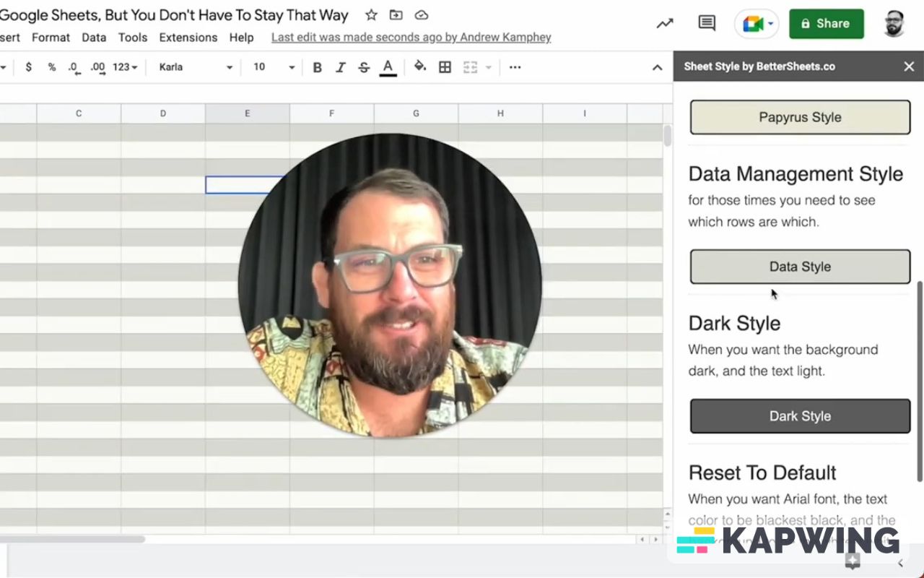This screenshot has width=924, height=578.
Task: Open the Karla font dropdown
Action: pyautogui.click(x=196, y=67)
